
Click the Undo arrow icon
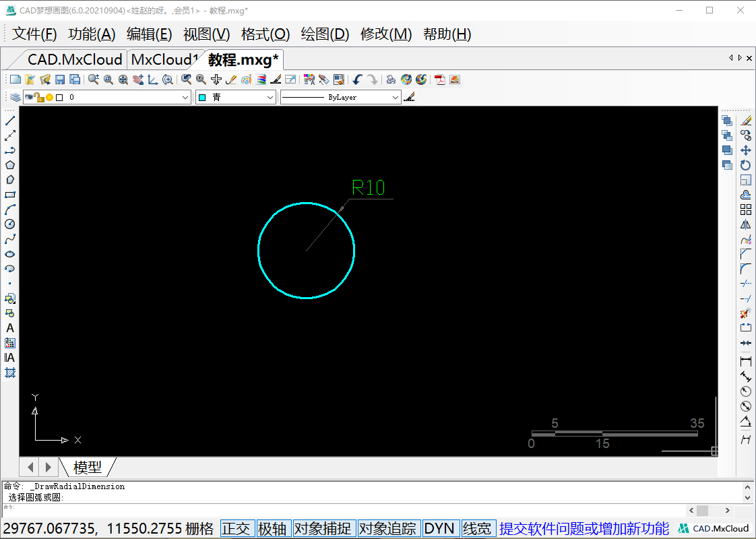click(x=357, y=80)
